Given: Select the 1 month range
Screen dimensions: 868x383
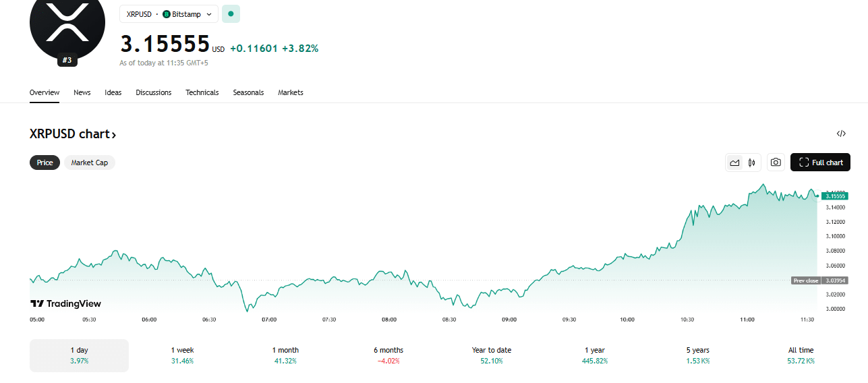Looking at the screenshot, I should click(x=285, y=355).
